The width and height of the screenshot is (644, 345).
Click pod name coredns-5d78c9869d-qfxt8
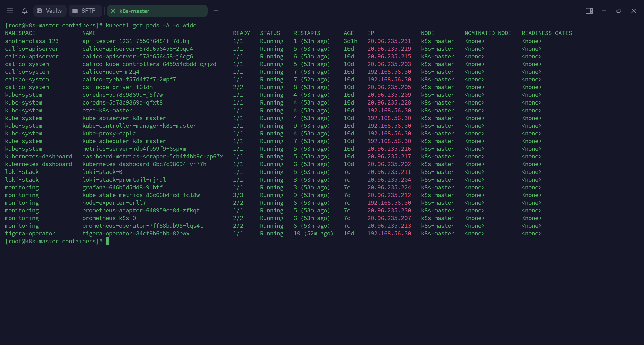click(122, 102)
